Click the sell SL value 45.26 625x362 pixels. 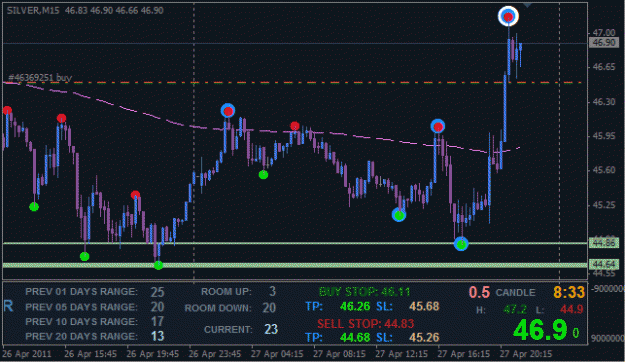[x=424, y=338]
